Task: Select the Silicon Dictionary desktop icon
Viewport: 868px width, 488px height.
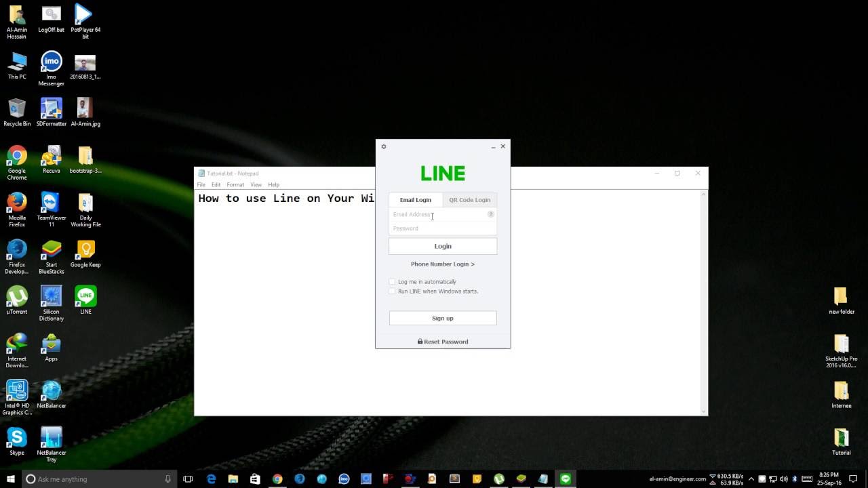Action: 52,303
